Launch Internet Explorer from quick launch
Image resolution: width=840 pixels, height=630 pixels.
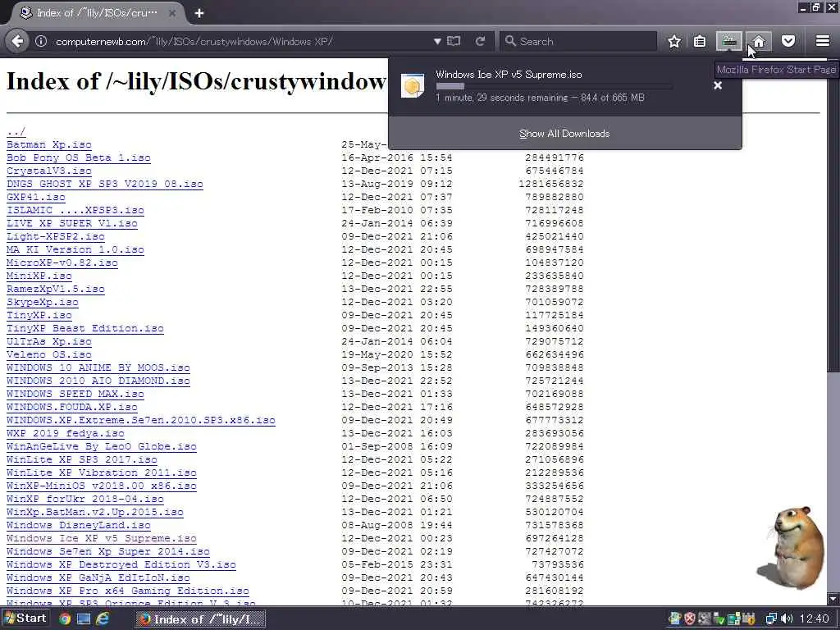coord(103,619)
